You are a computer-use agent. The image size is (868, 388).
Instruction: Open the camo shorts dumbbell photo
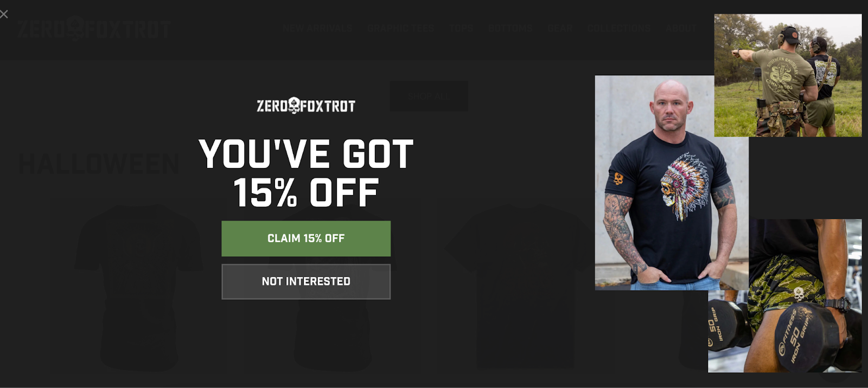coord(785,296)
